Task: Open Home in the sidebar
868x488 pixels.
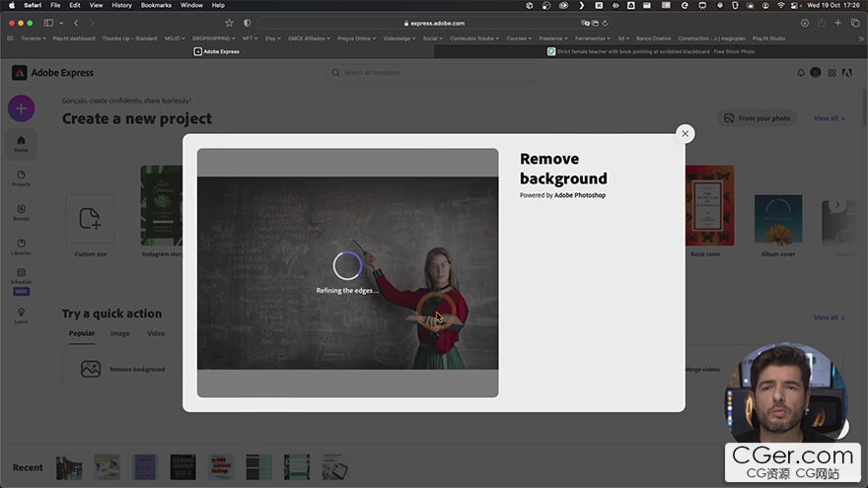Action: [21, 144]
